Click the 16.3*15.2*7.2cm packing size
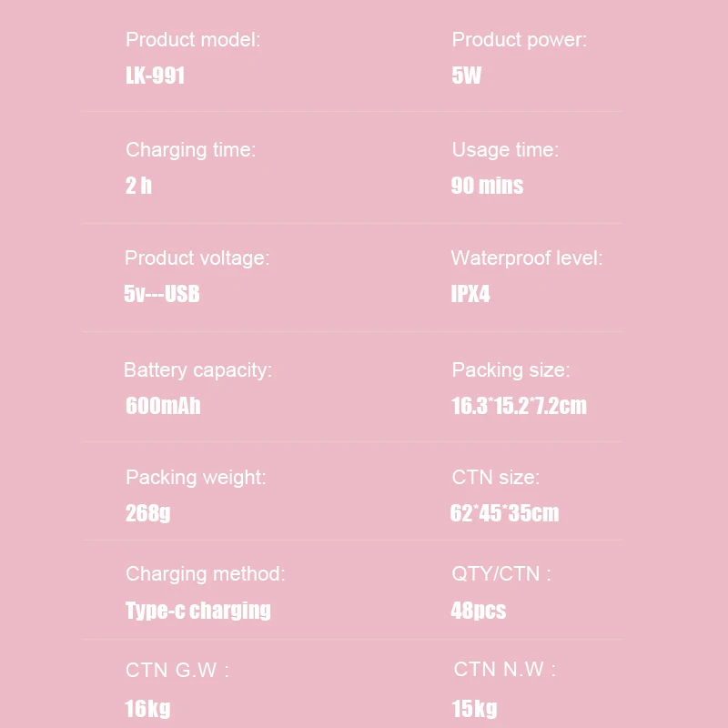The width and height of the screenshot is (728, 728). [x=519, y=406]
